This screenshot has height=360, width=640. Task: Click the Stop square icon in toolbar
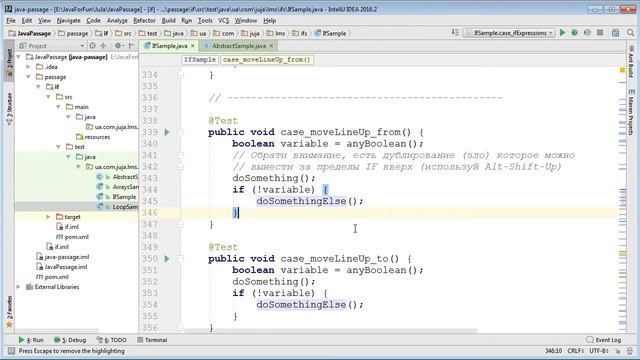coord(600,33)
